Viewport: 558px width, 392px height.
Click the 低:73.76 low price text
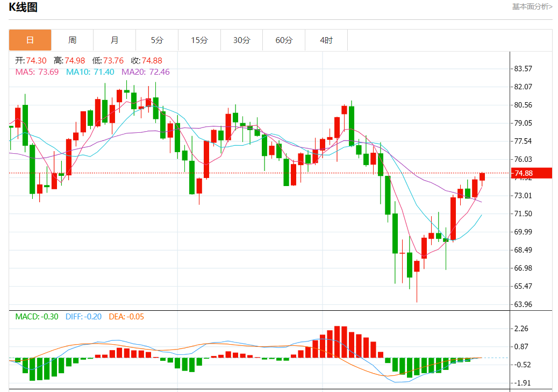[x=108, y=61]
